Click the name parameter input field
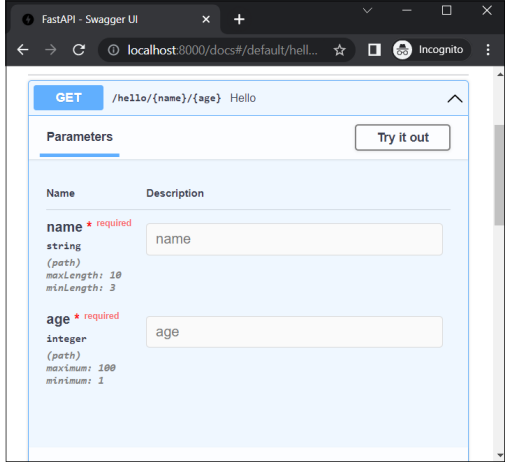 point(294,239)
